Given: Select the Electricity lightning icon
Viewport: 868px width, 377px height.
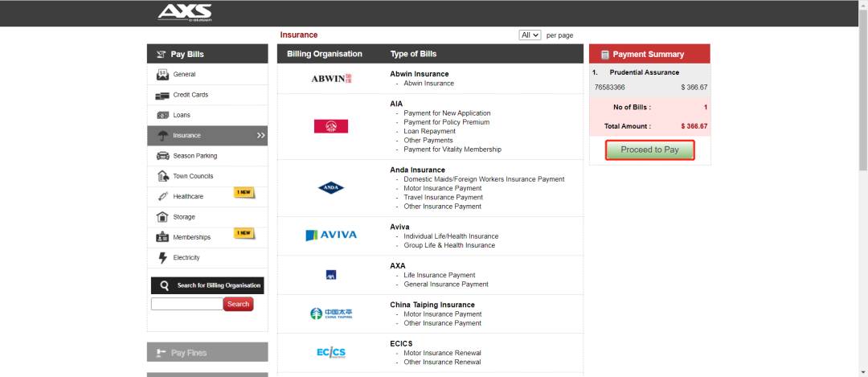Looking at the screenshot, I should click(x=162, y=258).
